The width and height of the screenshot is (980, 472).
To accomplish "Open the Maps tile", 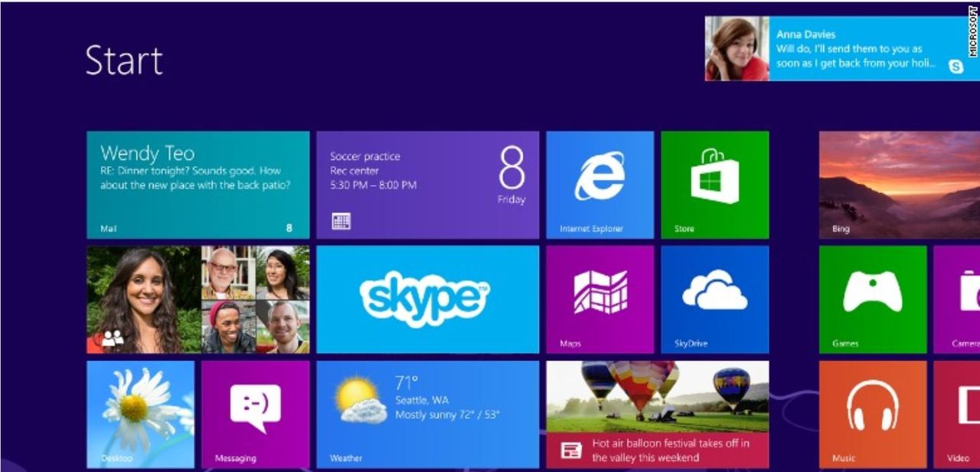I will tap(599, 299).
